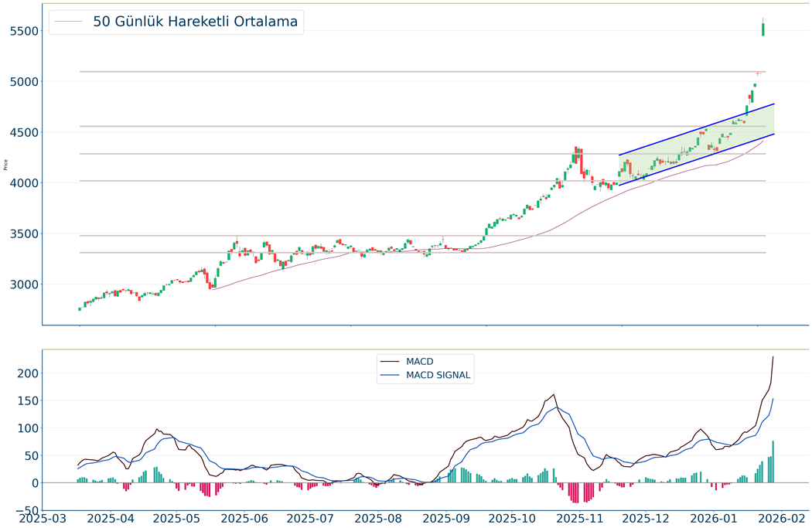Click the vertical Price axis title
Viewport: 812px width, 528px height.
pyautogui.click(x=7, y=165)
